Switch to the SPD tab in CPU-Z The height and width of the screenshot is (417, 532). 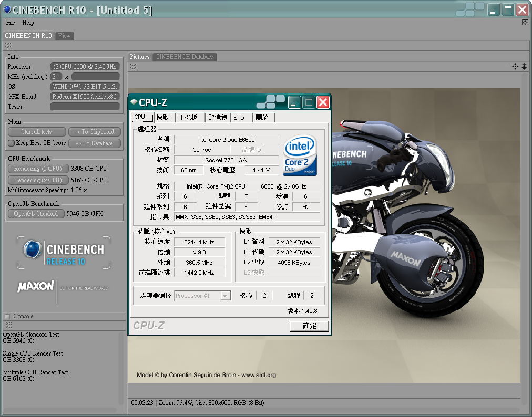pos(239,118)
